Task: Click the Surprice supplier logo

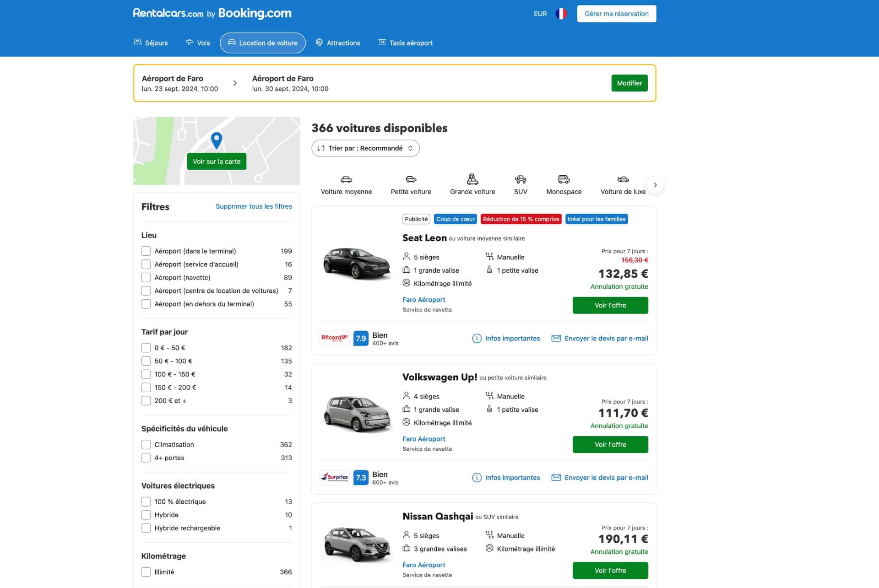Action: coord(335,477)
